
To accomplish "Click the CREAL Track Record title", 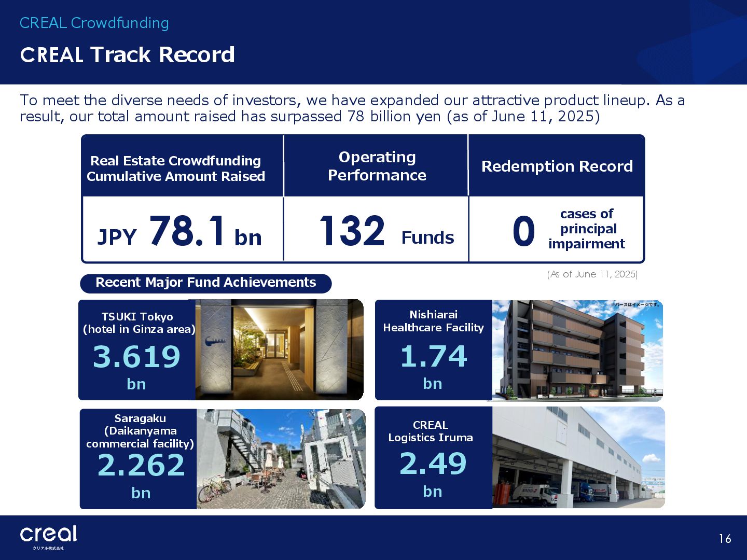I will (128, 54).
